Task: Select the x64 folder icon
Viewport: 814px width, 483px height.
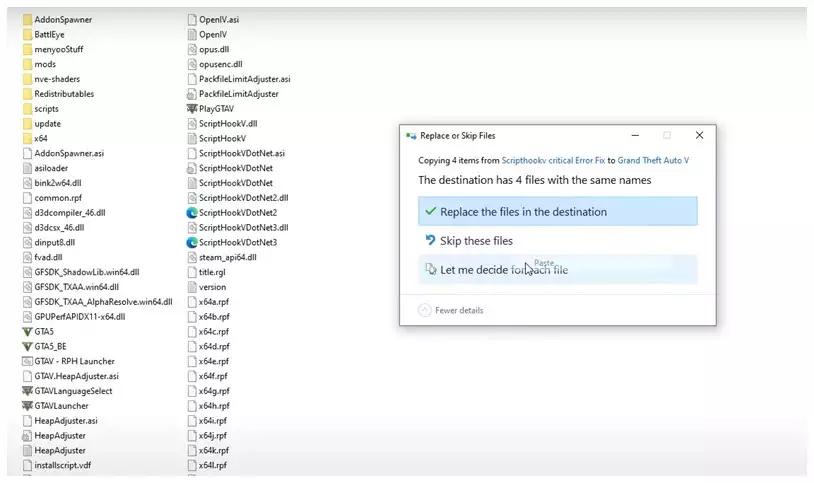Action: (x=28, y=139)
